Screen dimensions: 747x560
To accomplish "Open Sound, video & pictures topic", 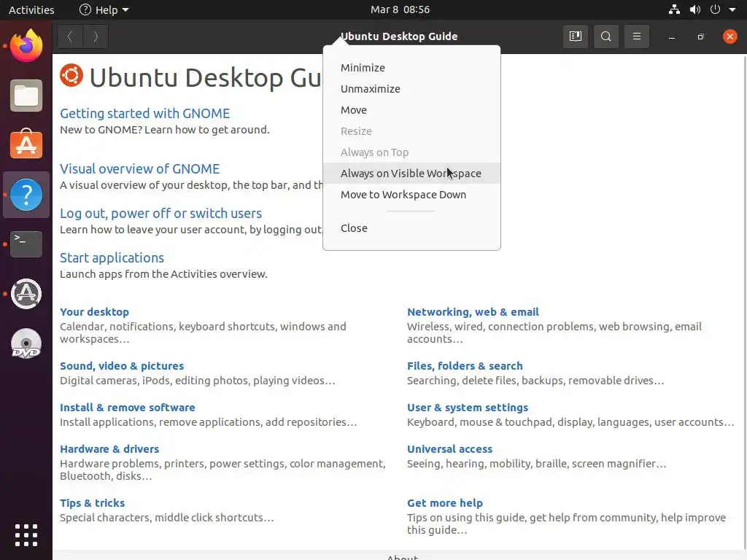I will pyautogui.click(x=122, y=366).
